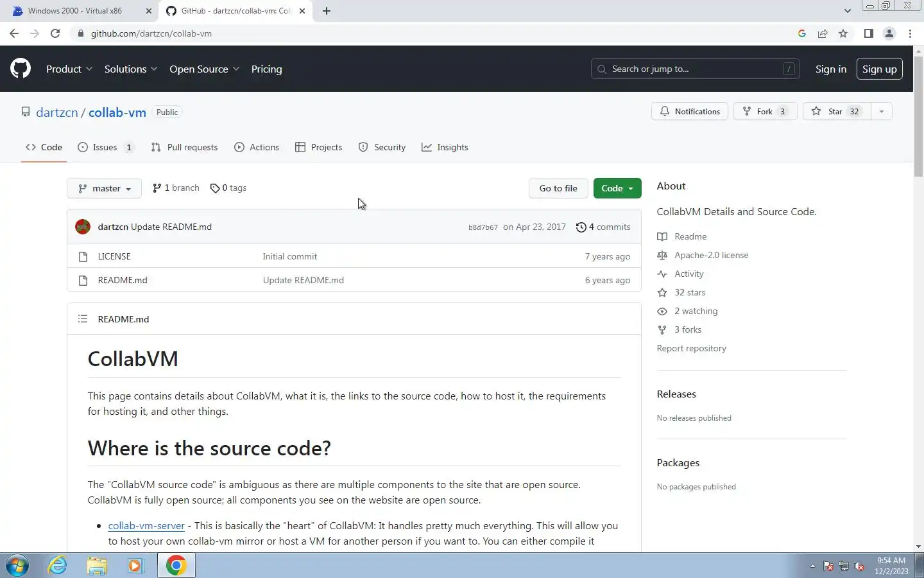Open the LICENSE file

[114, 256]
